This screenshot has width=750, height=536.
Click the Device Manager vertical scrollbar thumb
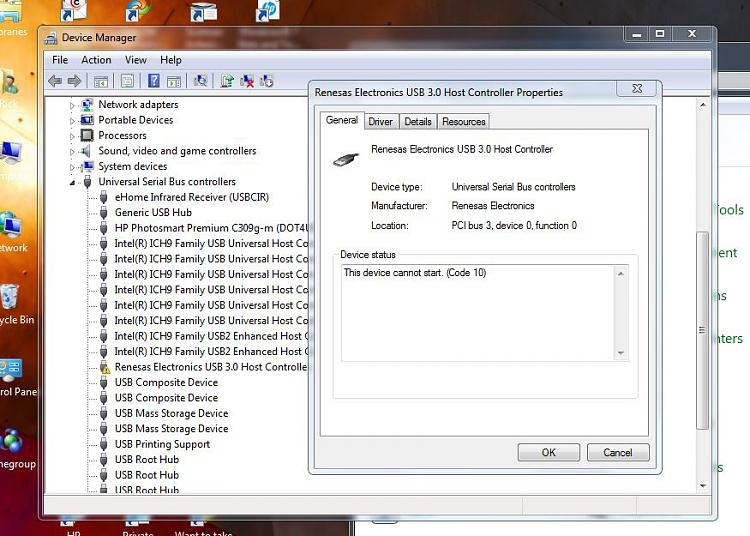702,330
